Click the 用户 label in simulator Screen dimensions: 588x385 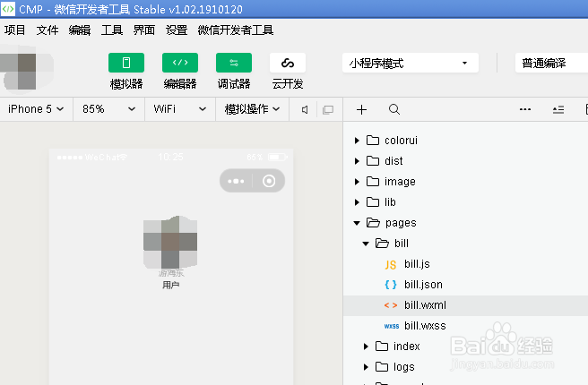click(x=170, y=285)
